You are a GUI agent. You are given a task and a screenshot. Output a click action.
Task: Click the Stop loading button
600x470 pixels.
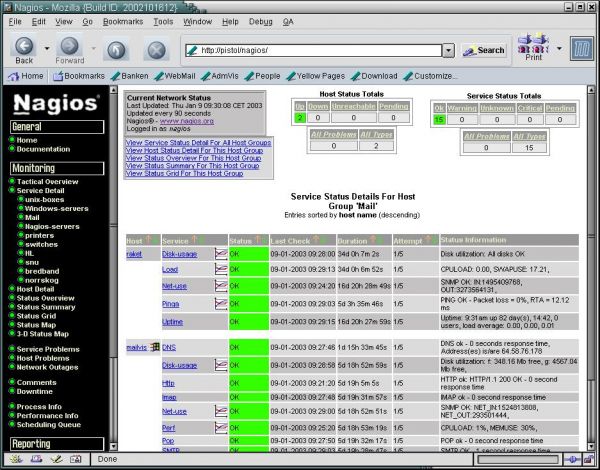click(156, 49)
